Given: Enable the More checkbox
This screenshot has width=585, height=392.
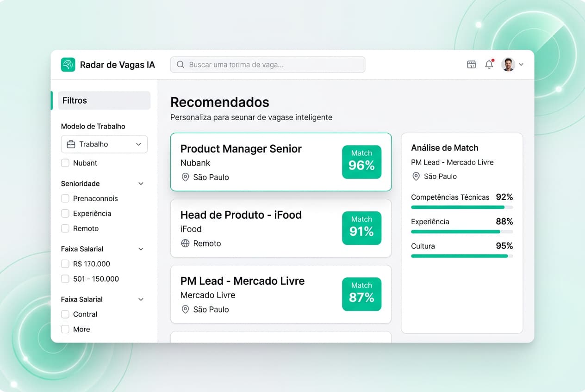Looking at the screenshot, I should click(x=65, y=329).
